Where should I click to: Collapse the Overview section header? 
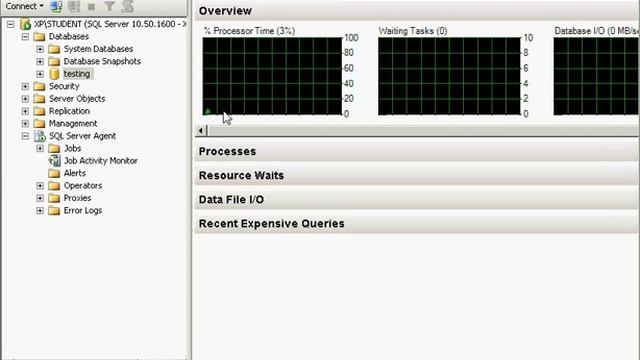click(x=417, y=11)
